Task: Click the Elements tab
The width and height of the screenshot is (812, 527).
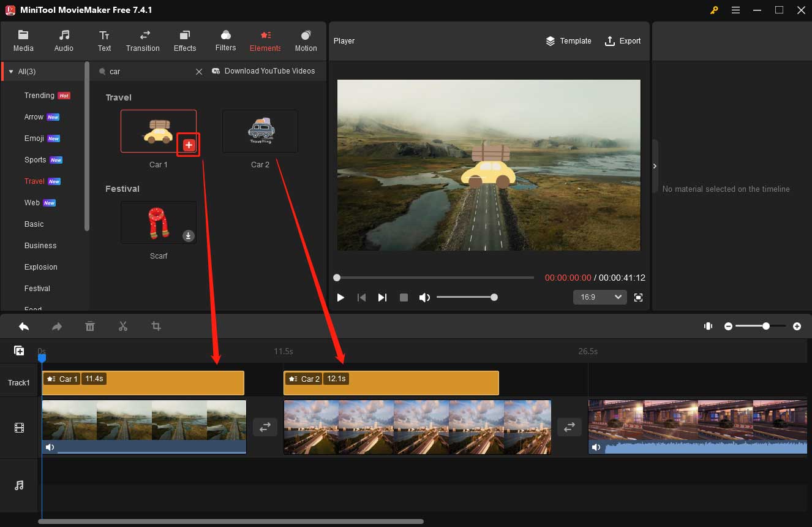Action: 265,40
